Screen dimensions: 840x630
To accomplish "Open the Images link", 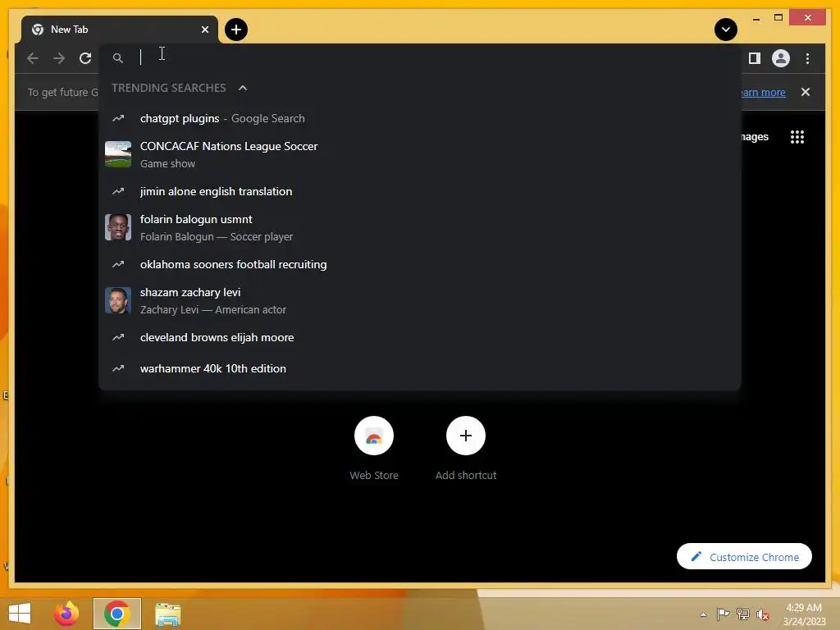I will tap(755, 137).
